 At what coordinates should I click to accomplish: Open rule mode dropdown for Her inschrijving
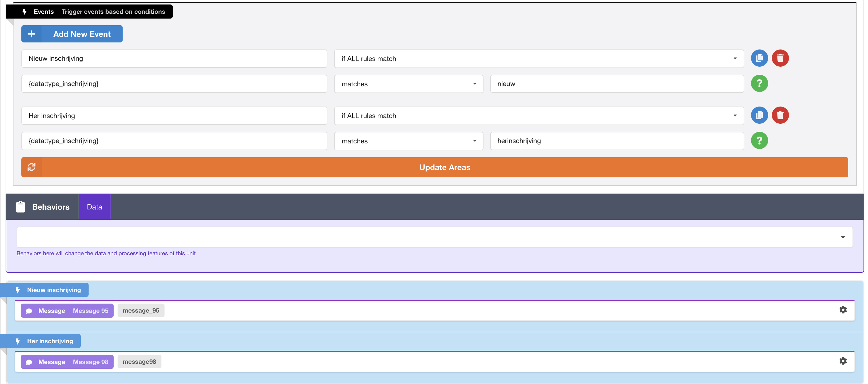click(x=539, y=116)
